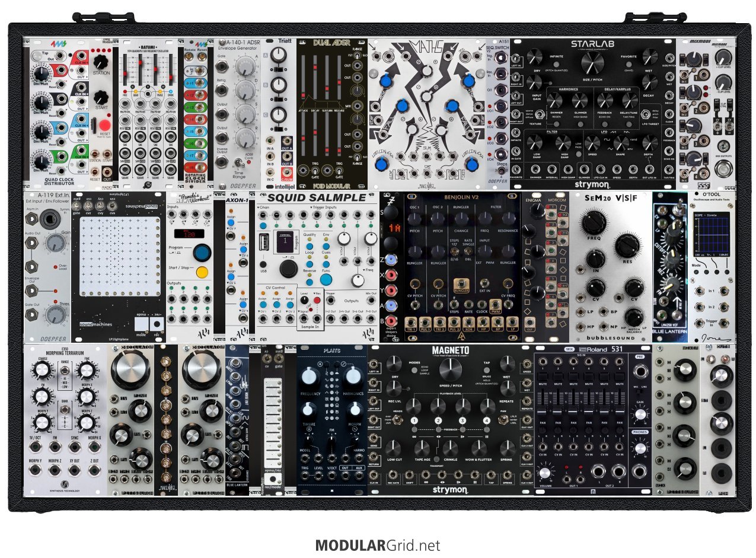The image size is (756, 558).
Task: Turn the FREQ knob on SEM20 VSF
Action: click(594, 223)
